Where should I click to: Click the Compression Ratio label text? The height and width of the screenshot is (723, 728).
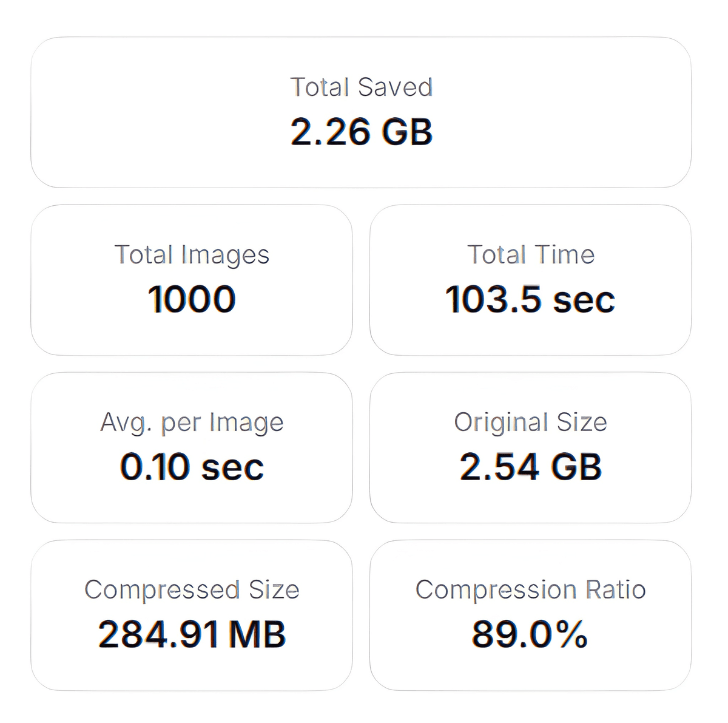coord(531,589)
